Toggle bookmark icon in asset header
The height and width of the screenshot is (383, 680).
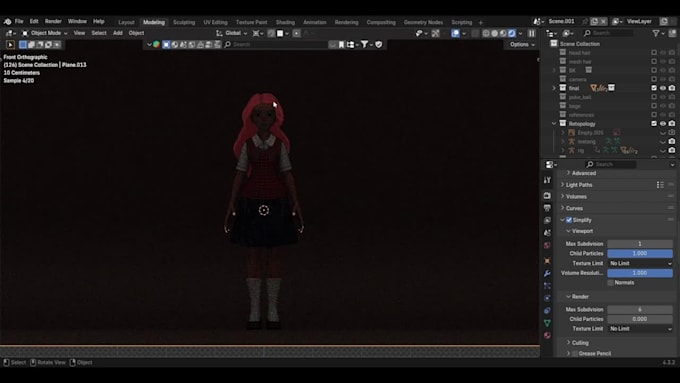pos(341,44)
